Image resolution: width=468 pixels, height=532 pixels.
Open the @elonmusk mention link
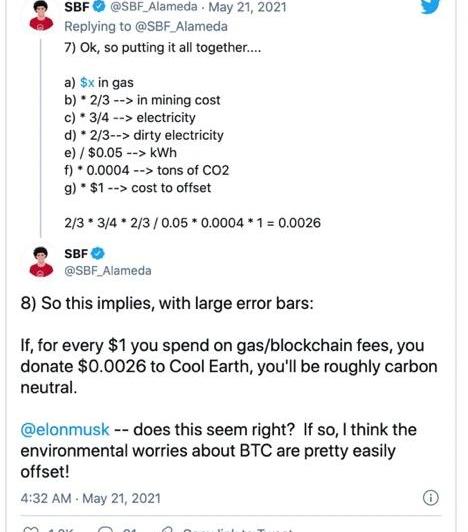click(65, 430)
